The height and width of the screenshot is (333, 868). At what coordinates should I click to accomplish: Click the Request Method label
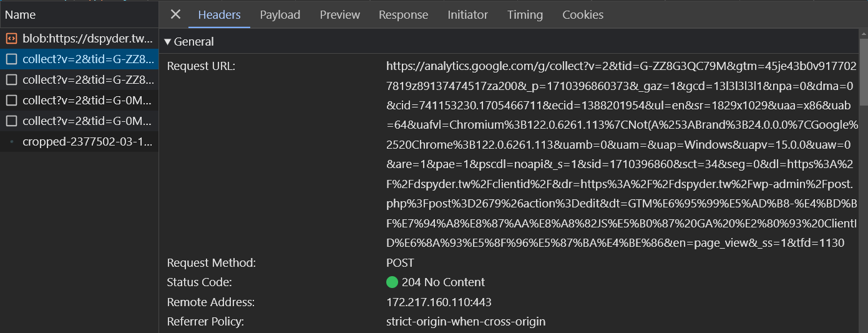tap(212, 263)
